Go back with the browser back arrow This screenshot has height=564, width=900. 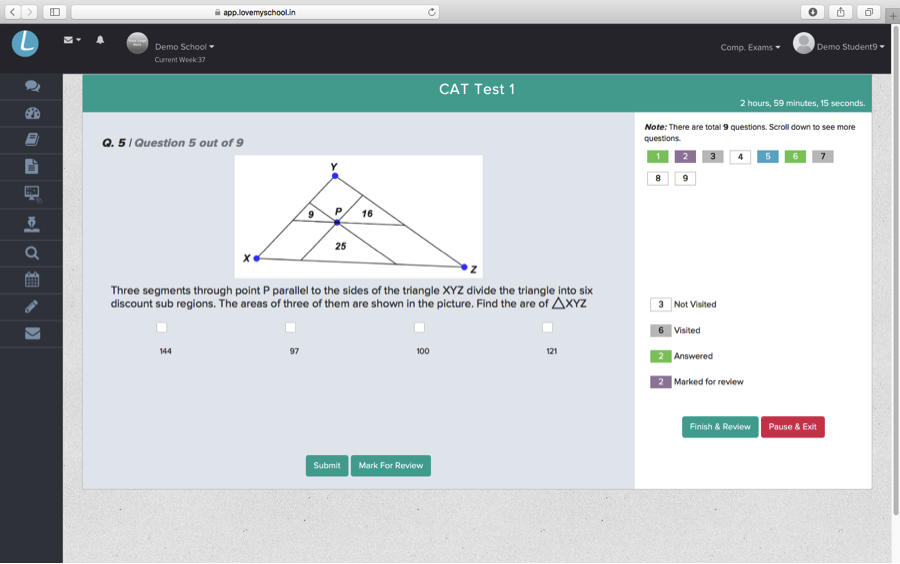click(13, 12)
